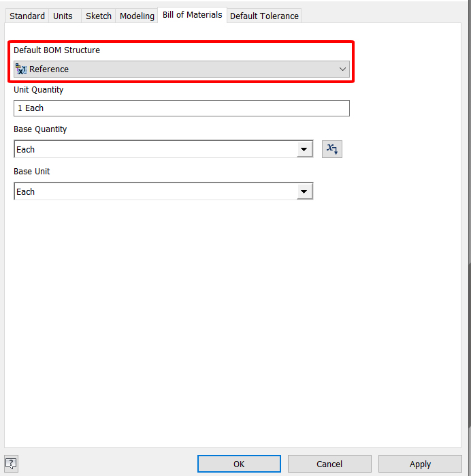Click the Base Quantity label
Viewport: 471px width, 476px height.
click(x=40, y=129)
